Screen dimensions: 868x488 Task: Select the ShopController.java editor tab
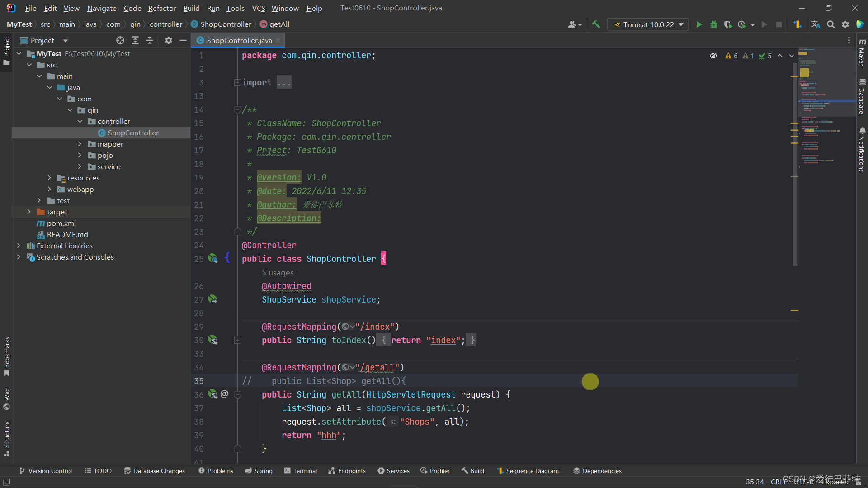[238, 40]
